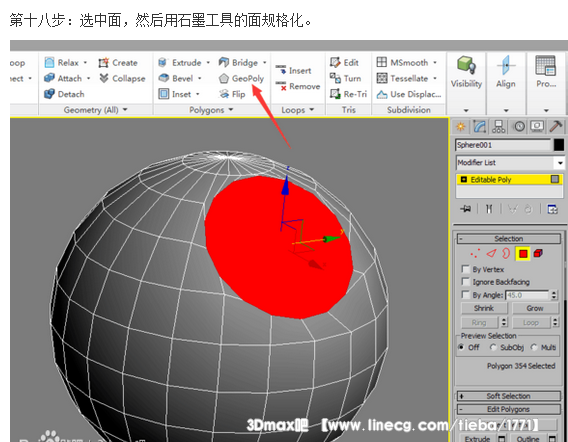Open Configure Modifier Sets icon
The width and height of the screenshot is (568, 442).
pyautogui.click(x=552, y=209)
